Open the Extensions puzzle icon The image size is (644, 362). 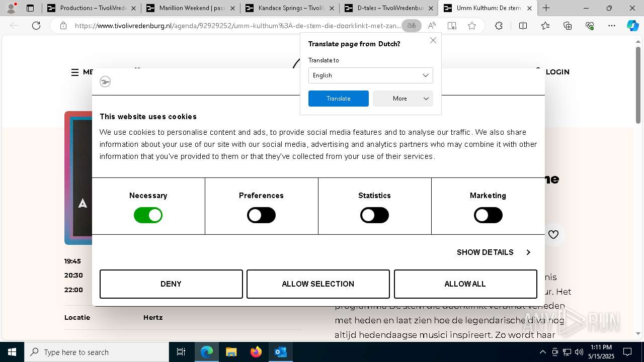click(x=499, y=26)
